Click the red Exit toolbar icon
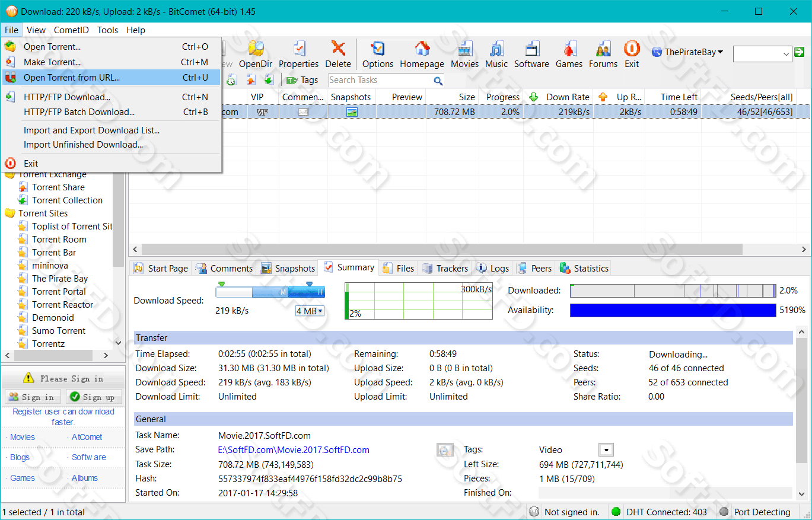812x520 pixels. click(632, 55)
